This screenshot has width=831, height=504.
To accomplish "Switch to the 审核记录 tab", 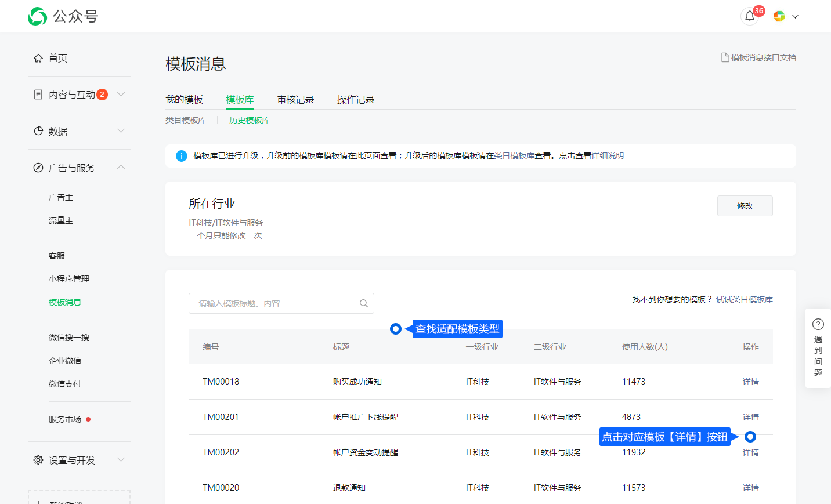I will (x=295, y=100).
